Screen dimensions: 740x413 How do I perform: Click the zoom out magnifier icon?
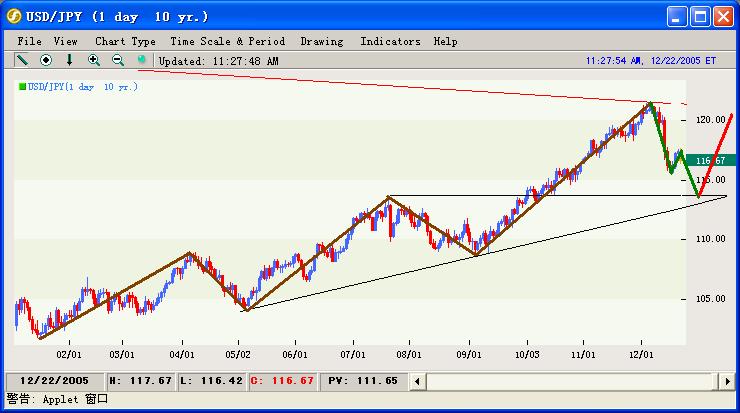(x=118, y=60)
